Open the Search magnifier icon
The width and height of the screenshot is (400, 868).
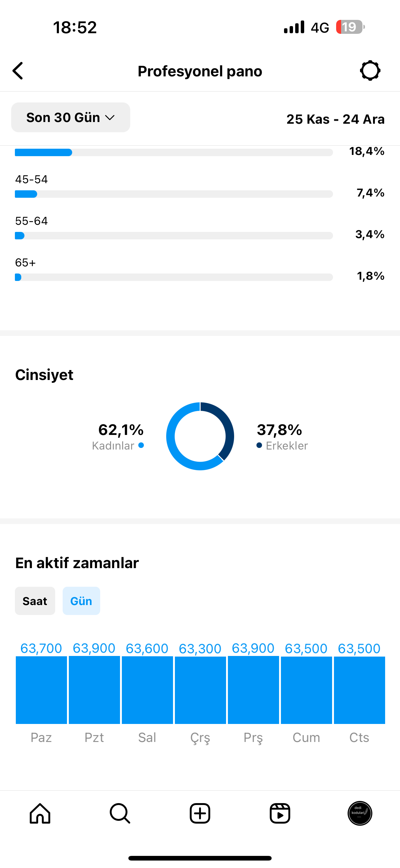(x=120, y=813)
